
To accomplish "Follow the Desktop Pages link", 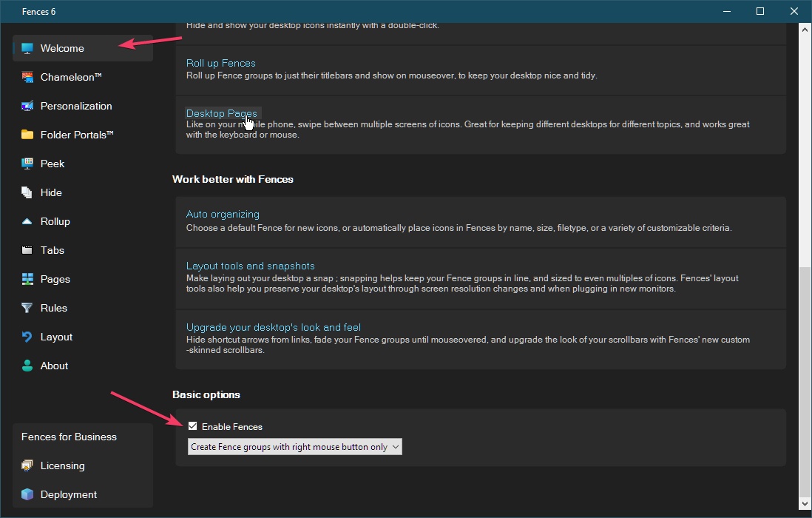I will [221, 113].
